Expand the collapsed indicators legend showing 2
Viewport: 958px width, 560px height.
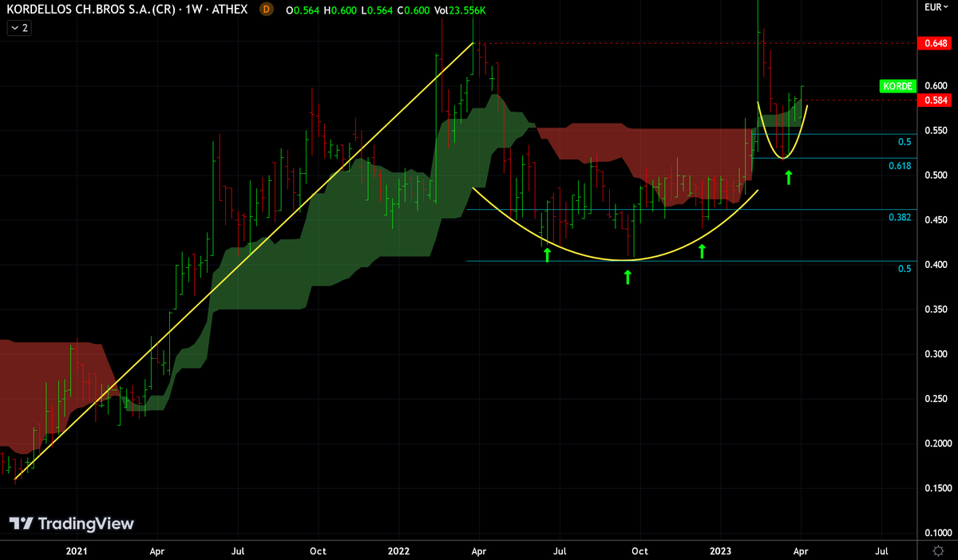(x=19, y=28)
